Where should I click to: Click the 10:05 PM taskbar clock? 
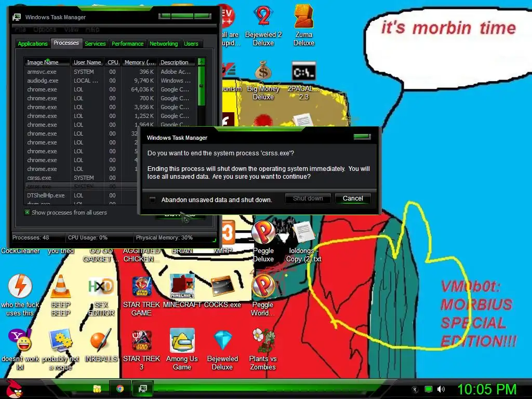pos(487,389)
